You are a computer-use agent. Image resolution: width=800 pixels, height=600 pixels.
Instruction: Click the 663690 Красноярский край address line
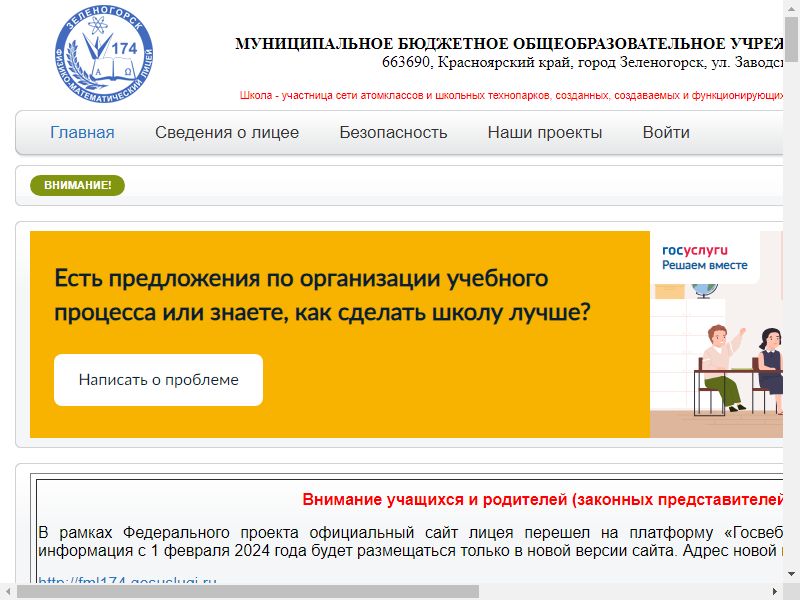click(x=582, y=62)
